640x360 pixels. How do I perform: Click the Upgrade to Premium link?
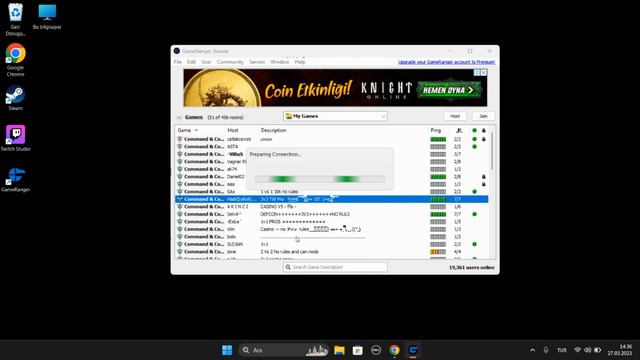447,62
